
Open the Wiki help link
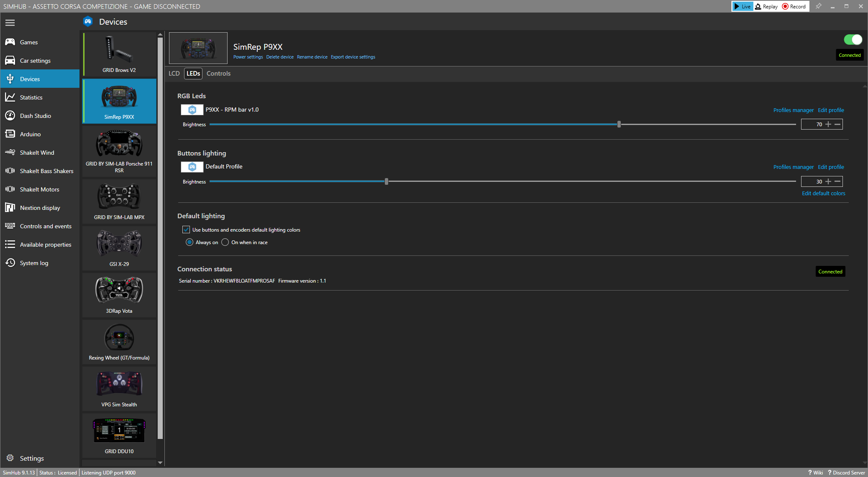(x=816, y=472)
